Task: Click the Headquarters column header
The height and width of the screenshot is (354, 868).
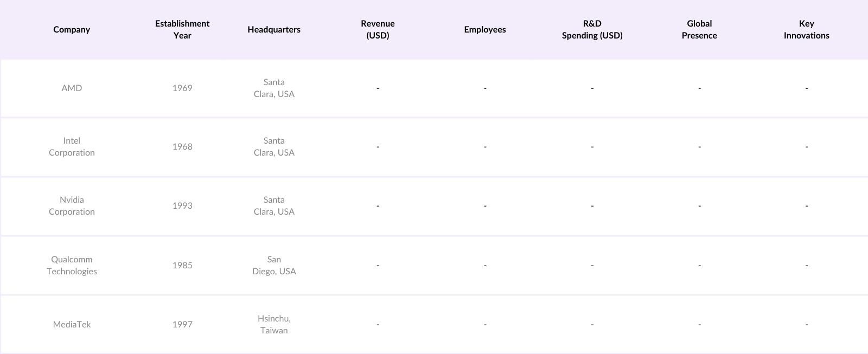Action: [274, 29]
